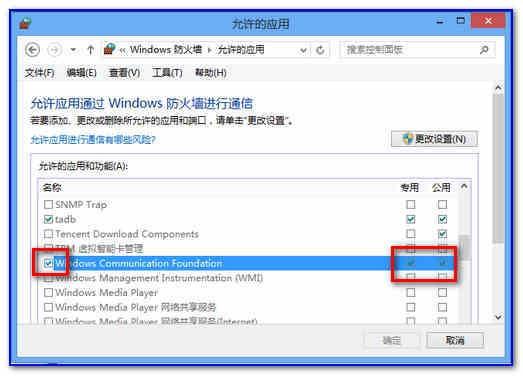Open the communication risks help link
The width and height of the screenshot is (523, 376).
(x=93, y=139)
